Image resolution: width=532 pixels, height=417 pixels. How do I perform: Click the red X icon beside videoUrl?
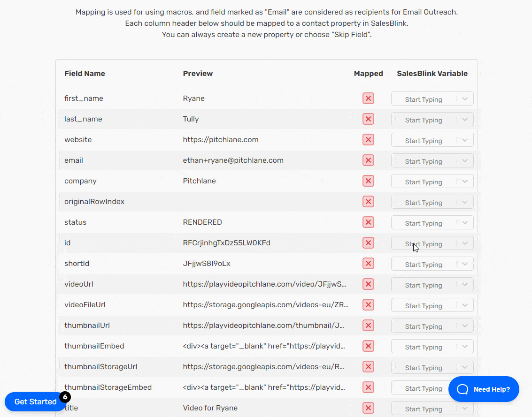click(368, 284)
